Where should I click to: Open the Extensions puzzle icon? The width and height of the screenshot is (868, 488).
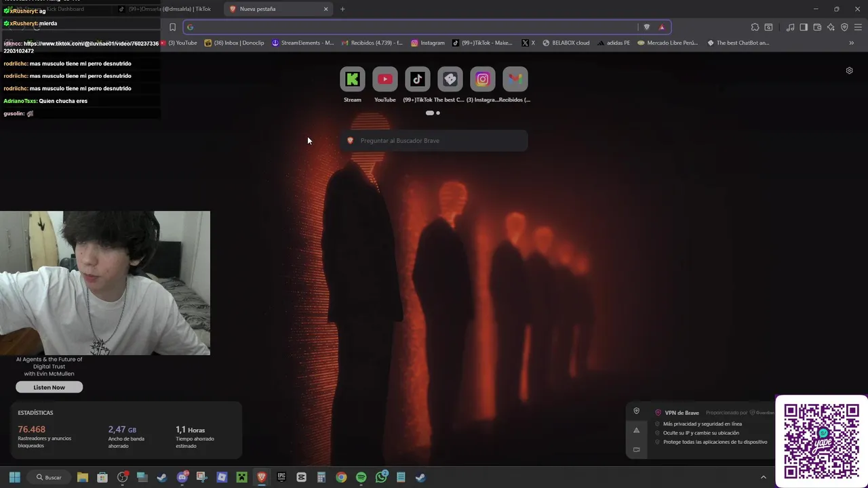tap(755, 27)
